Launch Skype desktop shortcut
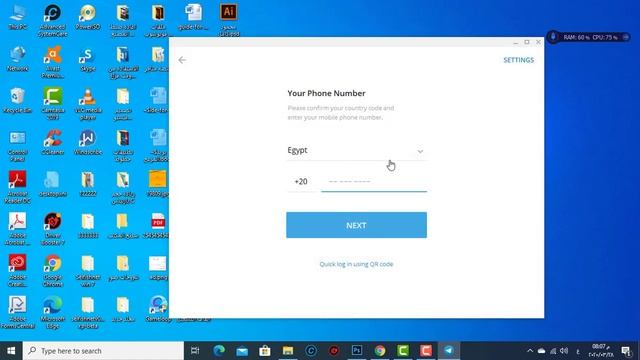 88,59
